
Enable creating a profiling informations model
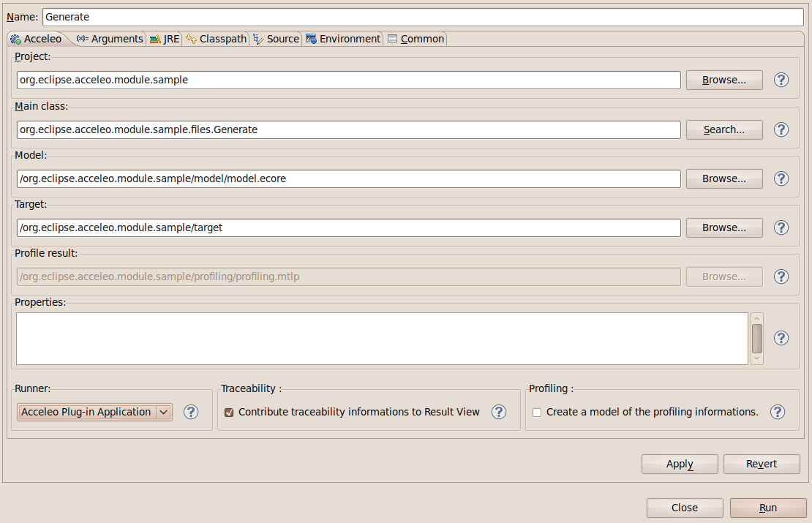pyautogui.click(x=537, y=412)
